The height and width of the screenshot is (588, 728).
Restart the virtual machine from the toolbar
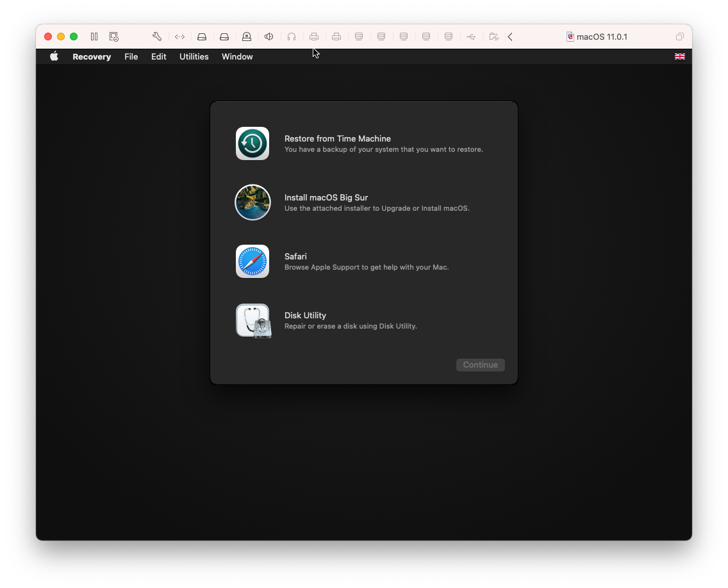pos(113,37)
